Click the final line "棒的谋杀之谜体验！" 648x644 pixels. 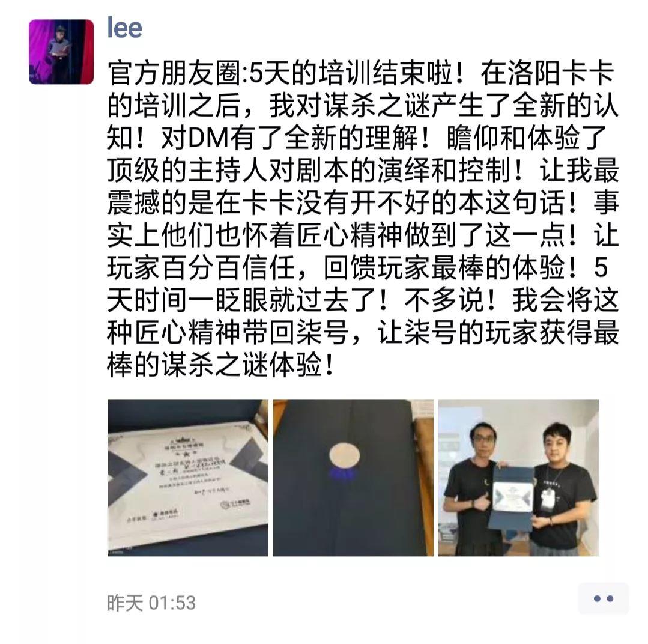click(220, 365)
